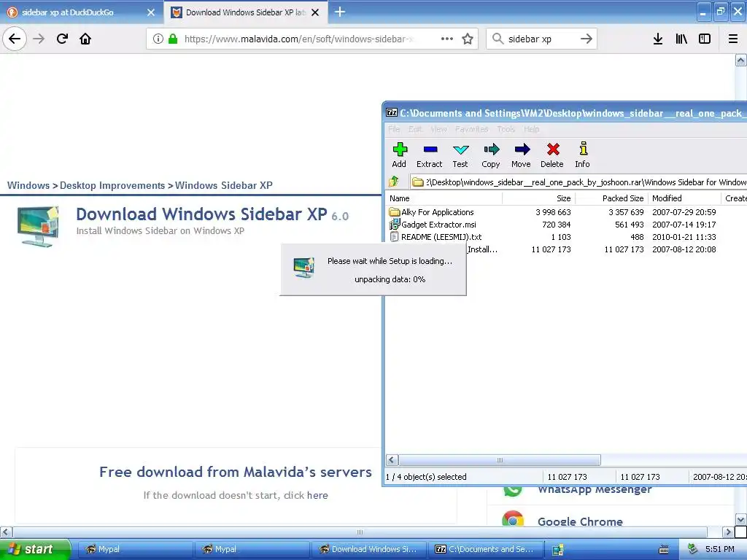Screen dimensions: 747x560
Task: Click the 7-Zip Copy toolbar button
Action: click(x=491, y=155)
